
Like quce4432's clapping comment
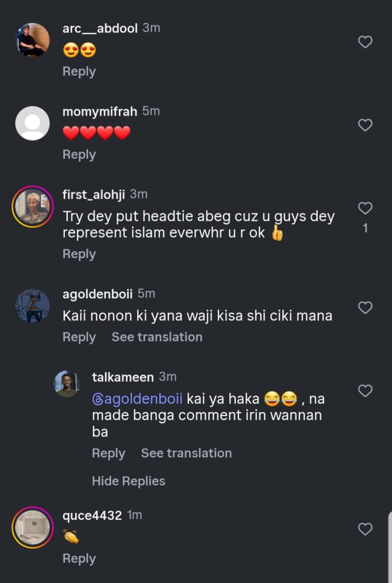coord(365,529)
